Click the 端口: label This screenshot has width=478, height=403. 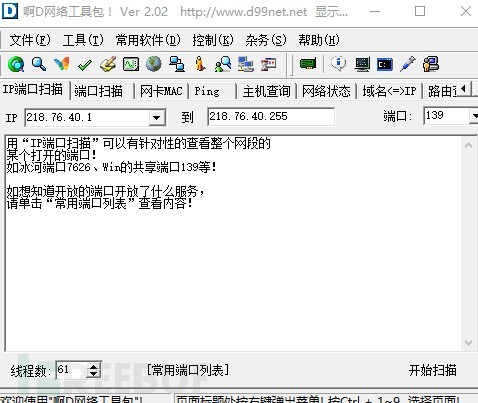(398, 116)
